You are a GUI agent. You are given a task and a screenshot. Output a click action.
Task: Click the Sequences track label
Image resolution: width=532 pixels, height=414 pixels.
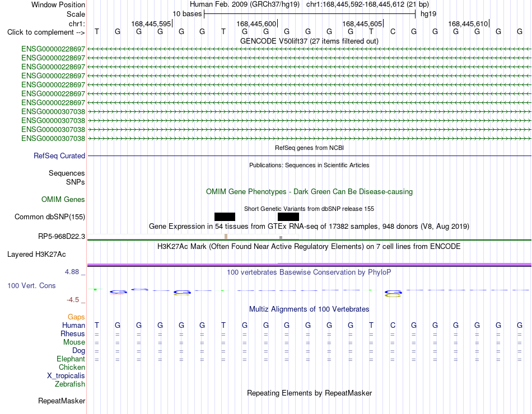[x=67, y=173]
